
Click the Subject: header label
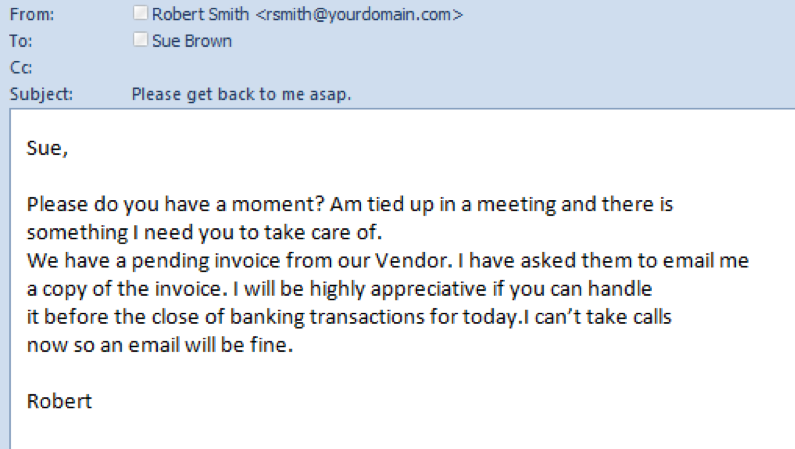tap(42, 94)
